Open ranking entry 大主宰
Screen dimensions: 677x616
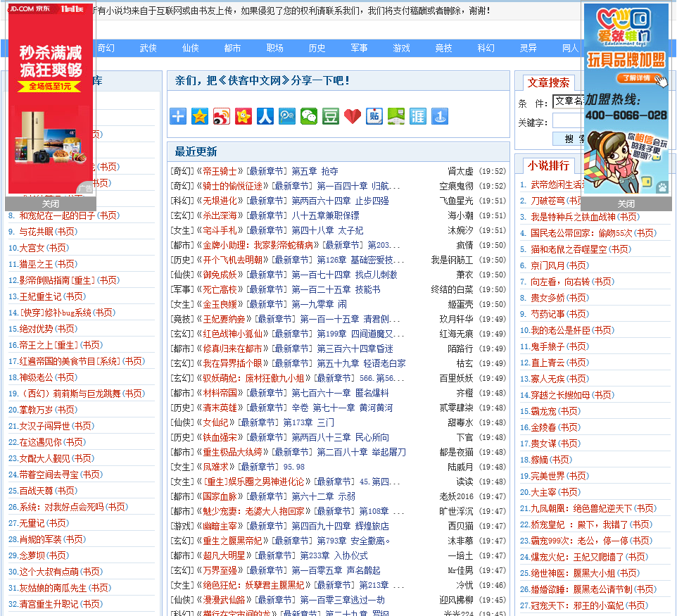click(x=543, y=493)
